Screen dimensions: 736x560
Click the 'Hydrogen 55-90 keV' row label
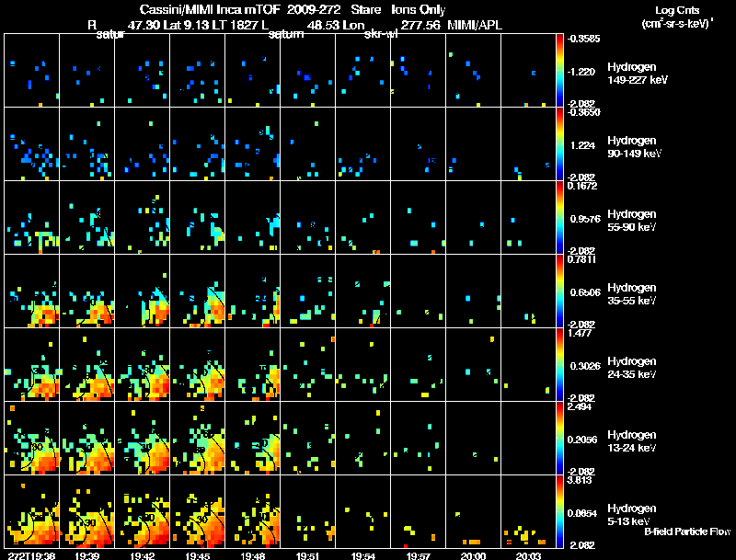tap(632, 221)
